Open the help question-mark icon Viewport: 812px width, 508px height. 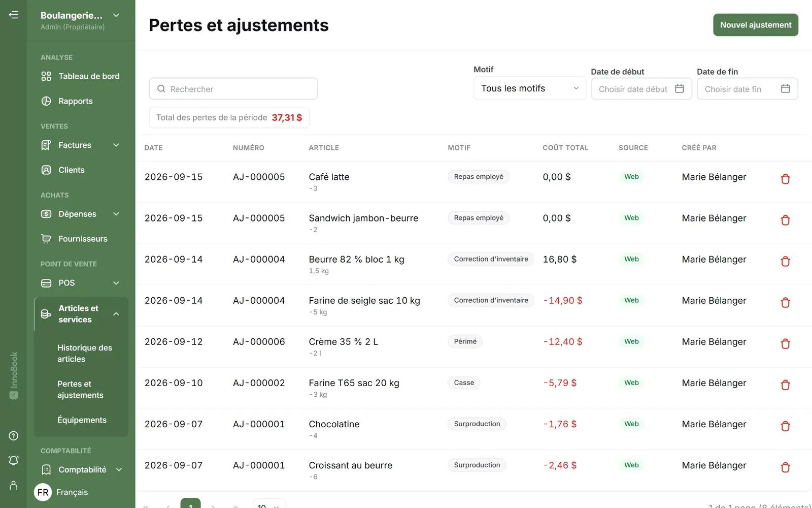point(14,436)
